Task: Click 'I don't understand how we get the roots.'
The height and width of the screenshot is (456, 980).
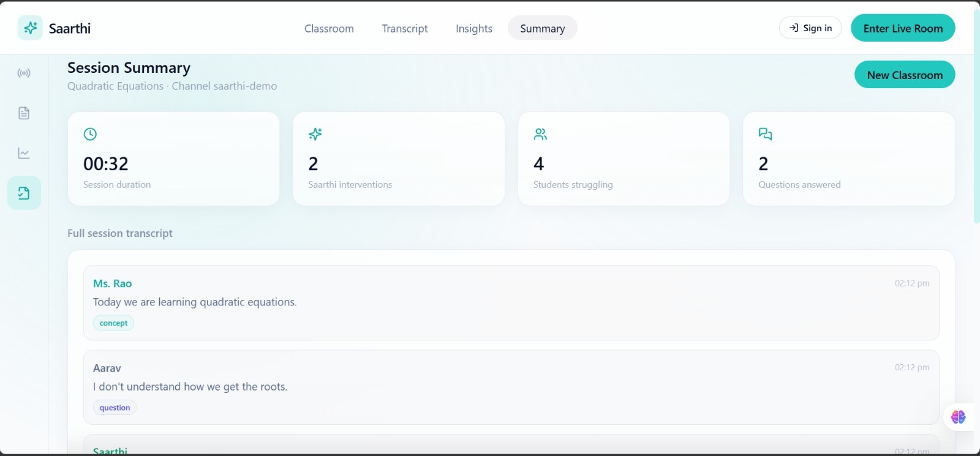Action: coord(190,387)
